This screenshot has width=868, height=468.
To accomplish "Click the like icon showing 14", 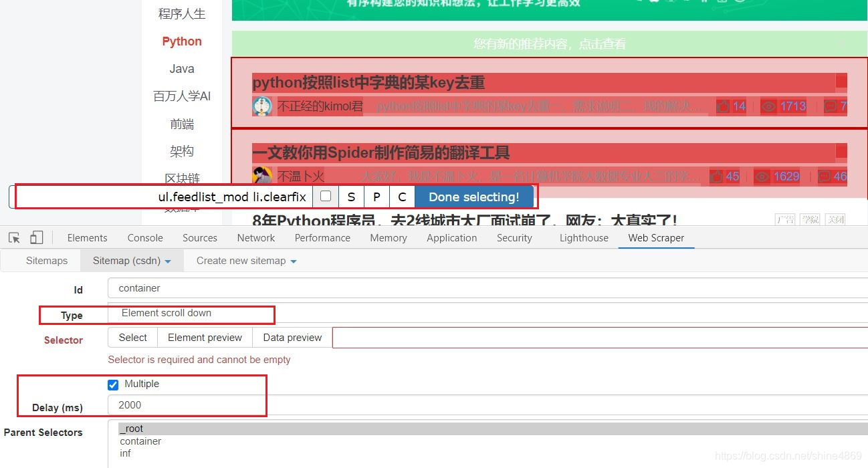I will pos(724,106).
